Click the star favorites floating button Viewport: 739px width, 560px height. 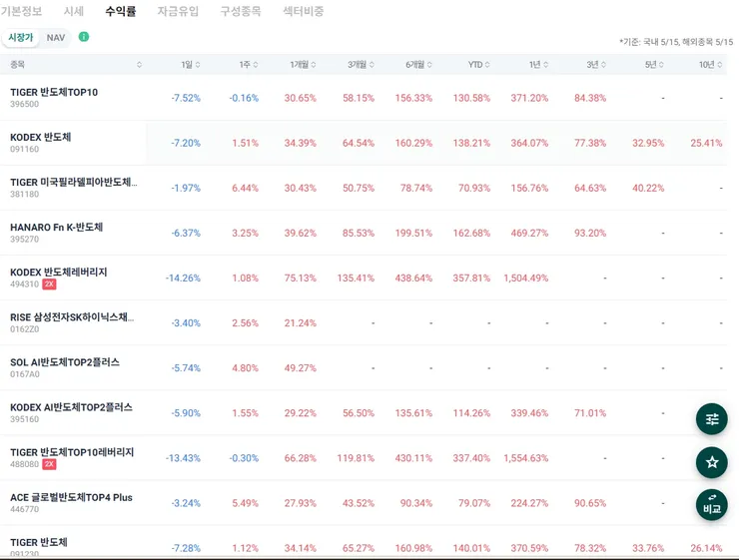pyautogui.click(x=712, y=462)
